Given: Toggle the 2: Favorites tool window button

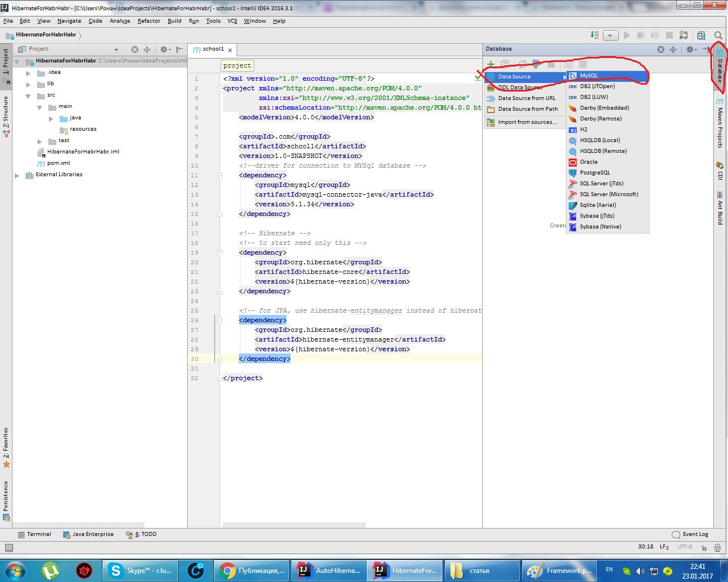Looking at the screenshot, I should point(6,447).
